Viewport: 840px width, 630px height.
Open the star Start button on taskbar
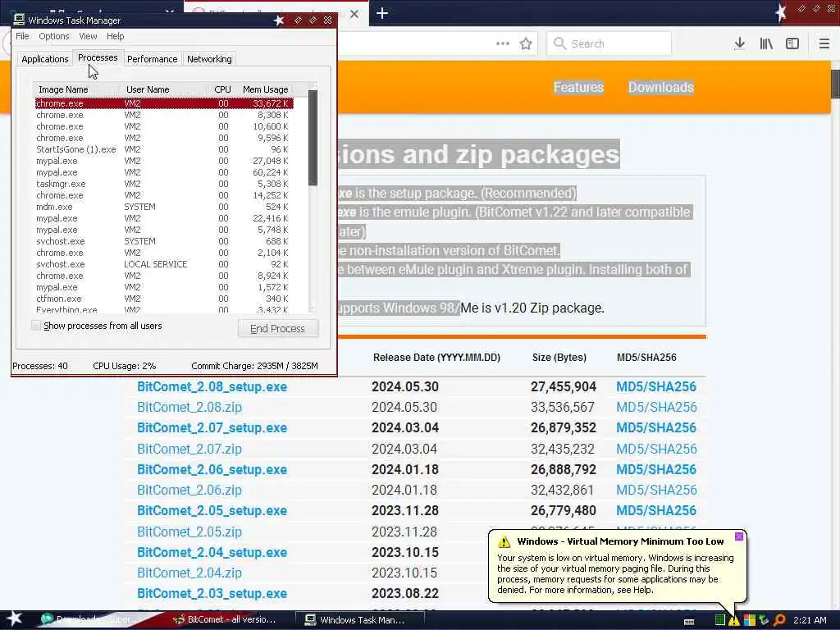tap(14, 619)
